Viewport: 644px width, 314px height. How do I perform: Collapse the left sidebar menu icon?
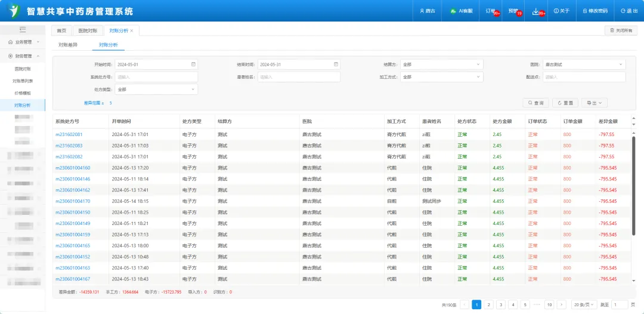click(x=23, y=29)
